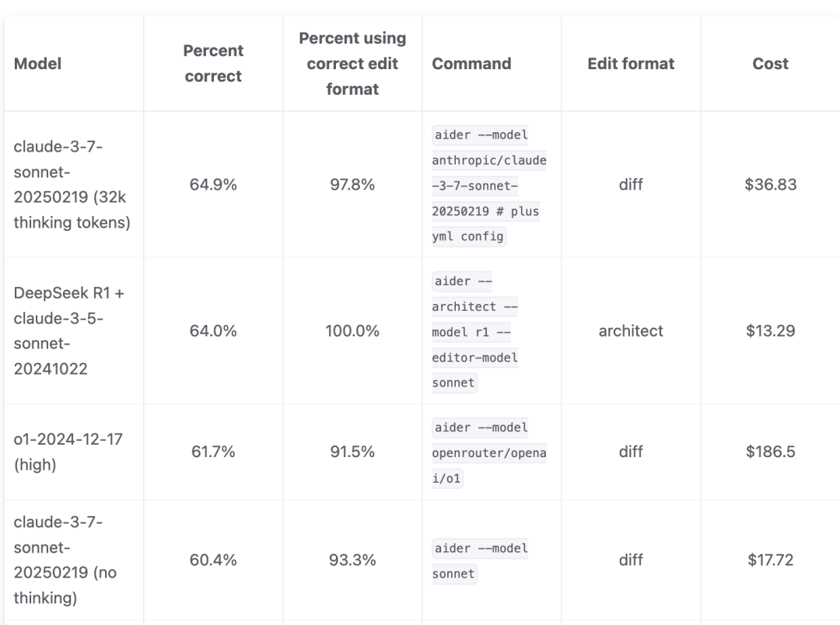Click the 64.9% percent correct value
This screenshot has height=625, width=840.
click(x=213, y=185)
